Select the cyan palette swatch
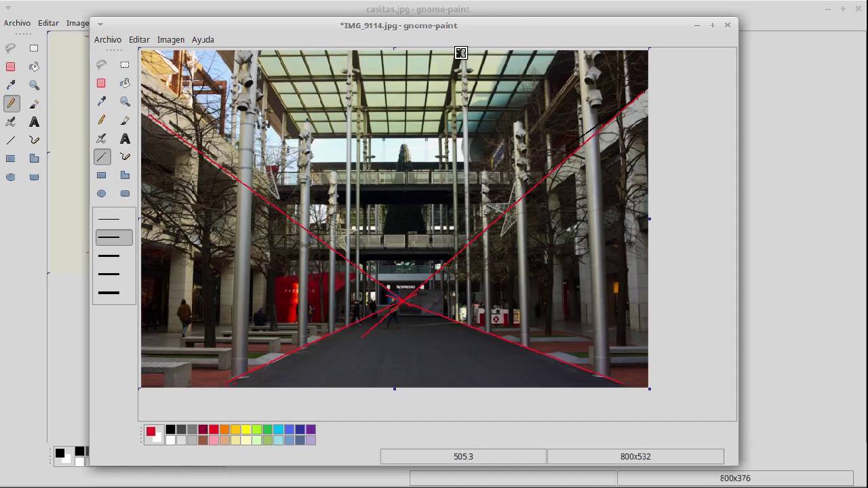This screenshot has width=868, height=488. pyautogui.click(x=279, y=429)
